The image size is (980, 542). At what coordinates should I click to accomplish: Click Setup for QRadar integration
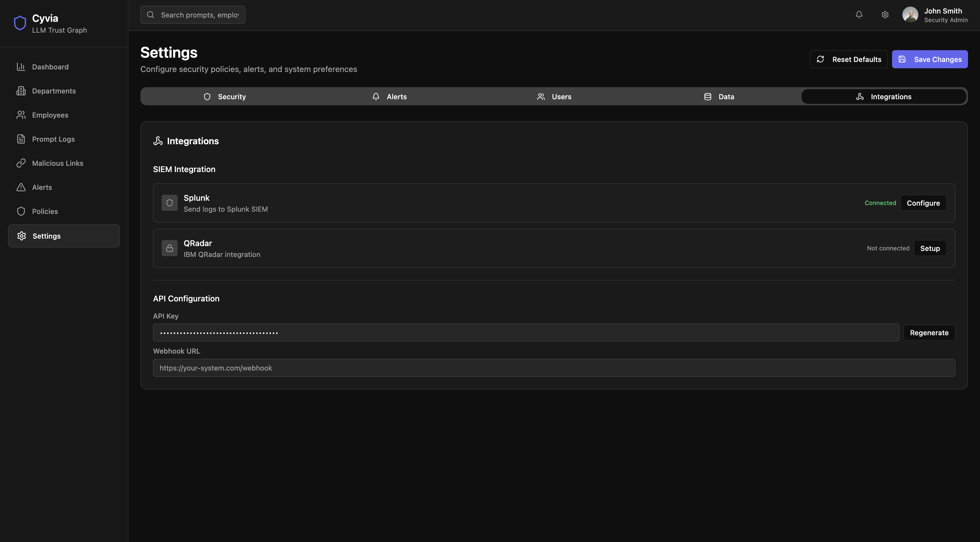pyautogui.click(x=929, y=249)
